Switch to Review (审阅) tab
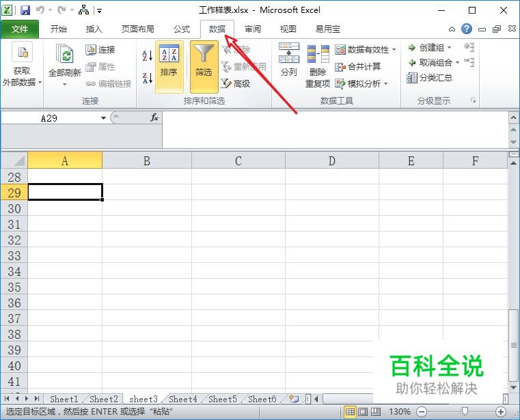Viewport: 520px width, 420px height. [253, 29]
